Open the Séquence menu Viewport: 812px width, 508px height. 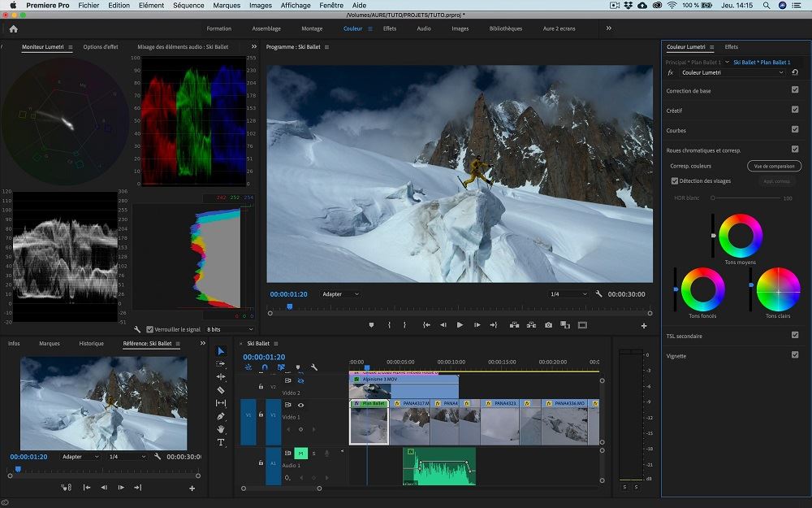[x=188, y=5]
